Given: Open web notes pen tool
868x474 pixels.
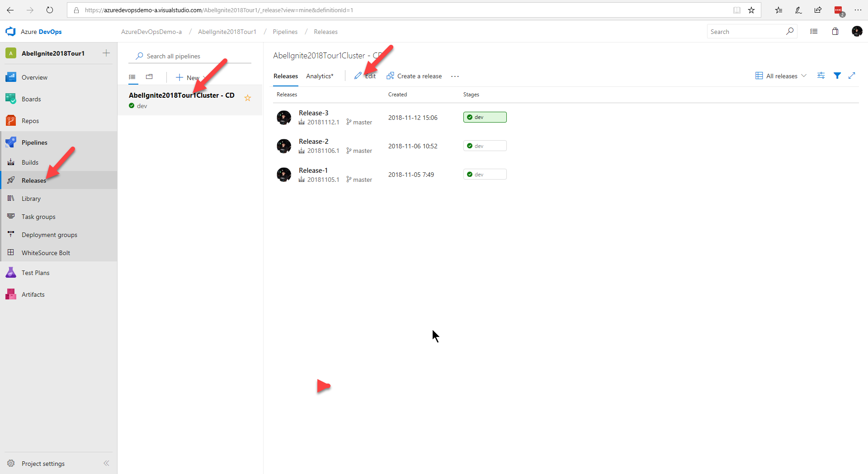Looking at the screenshot, I should coord(798,10).
